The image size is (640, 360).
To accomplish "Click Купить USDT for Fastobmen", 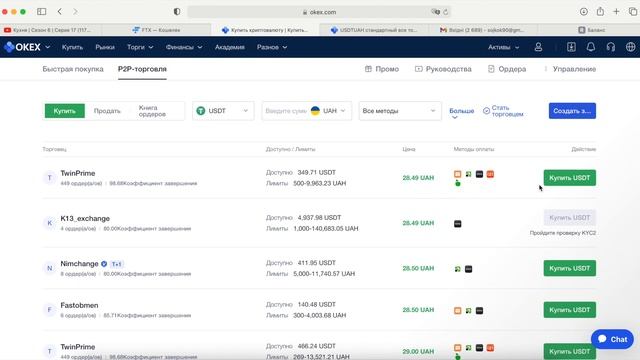I will click(569, 310).
